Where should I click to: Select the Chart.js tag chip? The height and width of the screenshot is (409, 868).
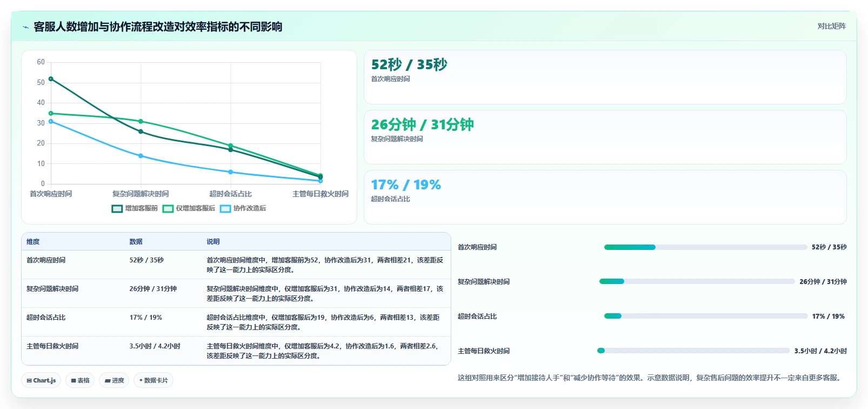coord(41,380)
